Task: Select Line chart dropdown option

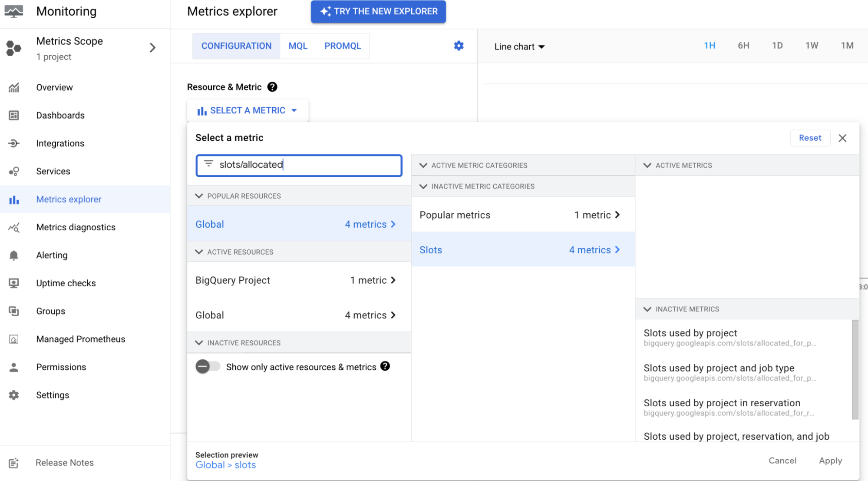Action: [519, 46]
